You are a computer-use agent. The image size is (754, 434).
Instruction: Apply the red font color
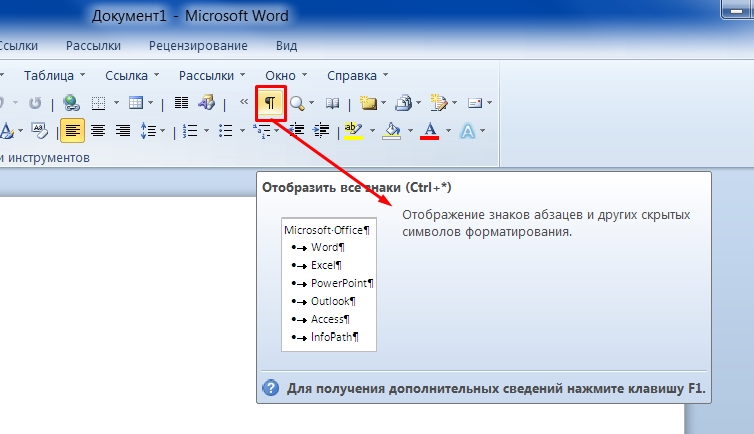429,130
